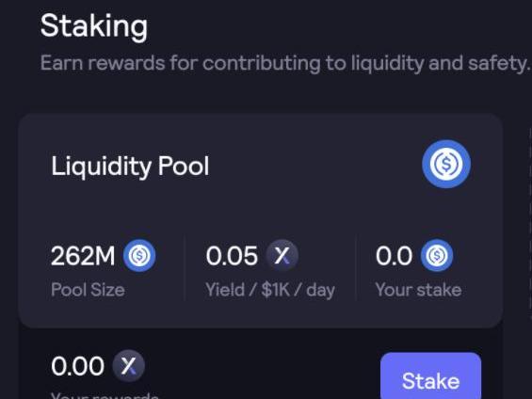532x399 pixels.
Task: Click the Staking page heading
Action: 94,26
